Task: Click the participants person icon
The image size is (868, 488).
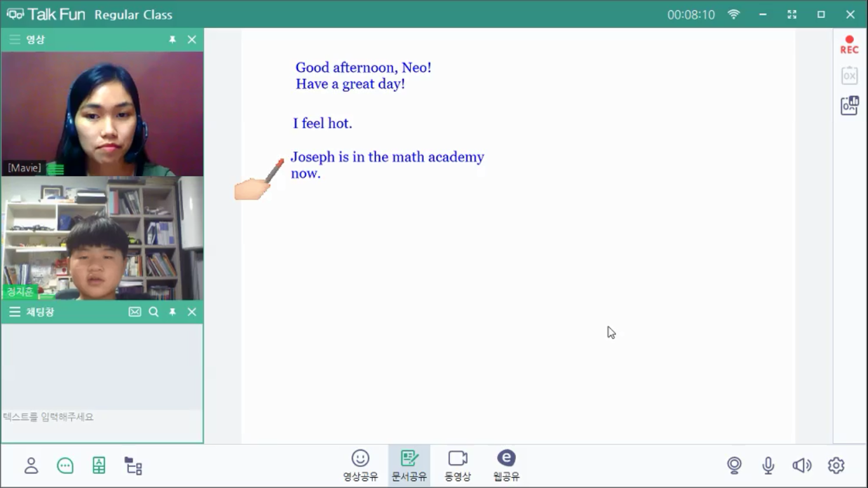Action: [31, 466]
